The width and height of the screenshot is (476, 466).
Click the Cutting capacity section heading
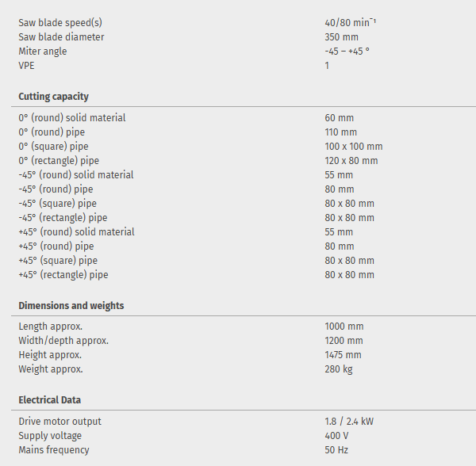53,97
